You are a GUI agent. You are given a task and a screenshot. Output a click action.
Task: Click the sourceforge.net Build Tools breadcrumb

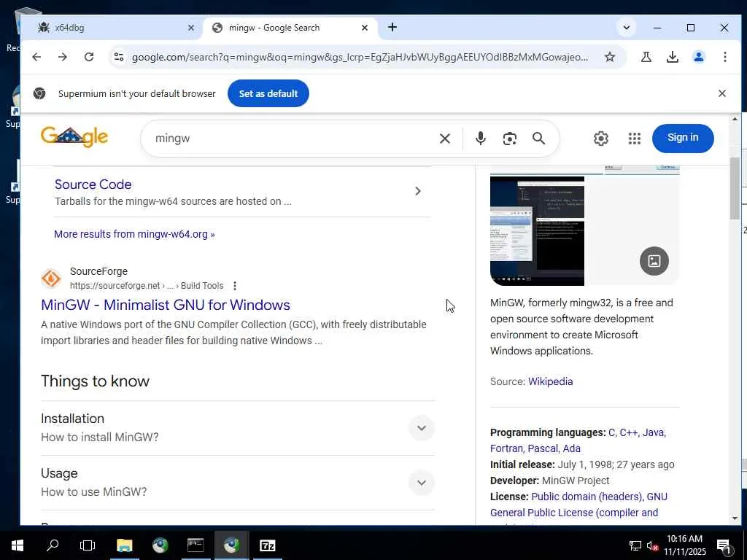tap(147, 286)
